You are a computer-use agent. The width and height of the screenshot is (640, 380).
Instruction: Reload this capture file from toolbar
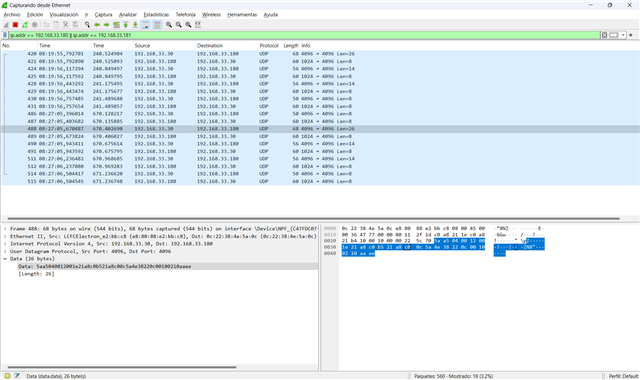coord(75,25)
